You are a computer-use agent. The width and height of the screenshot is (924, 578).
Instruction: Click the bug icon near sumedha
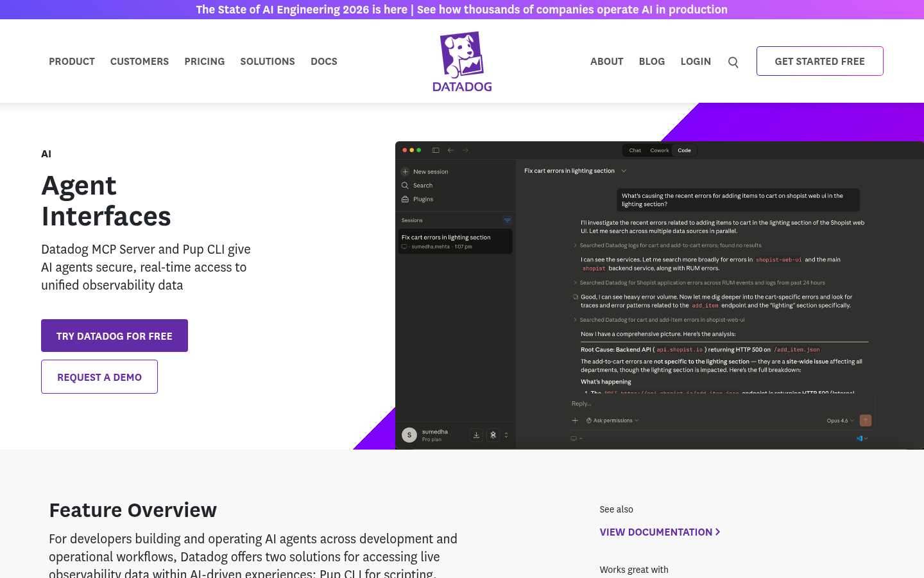tap(493, 435)
